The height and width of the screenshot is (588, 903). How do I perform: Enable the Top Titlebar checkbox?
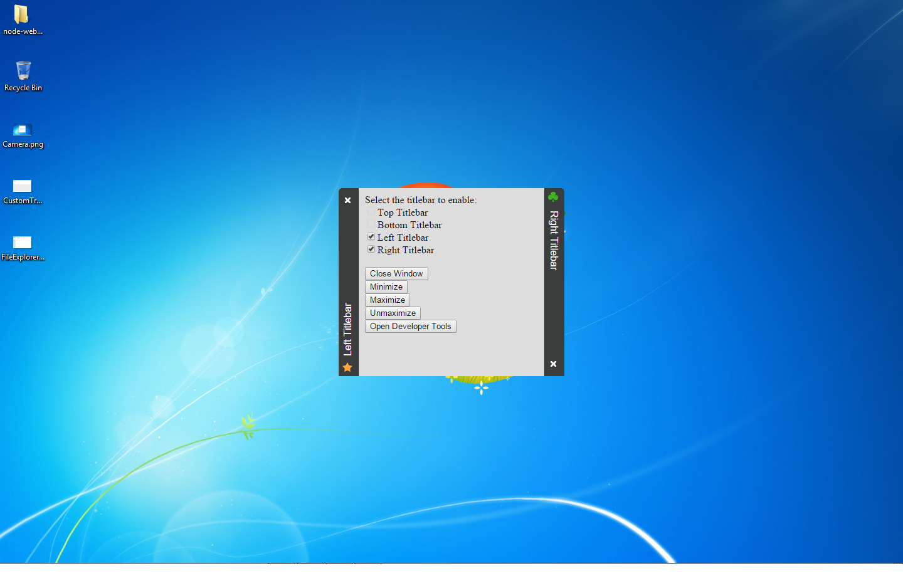tap(371, 212)
